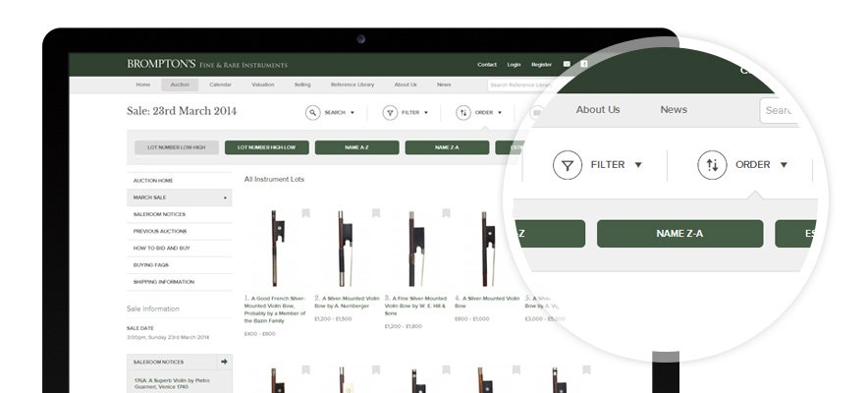The height and width of the screenshot is (393, 868).
Task: Click the Brompton's Fine & Rare Instruments logo
Action: tap(207, 64)
